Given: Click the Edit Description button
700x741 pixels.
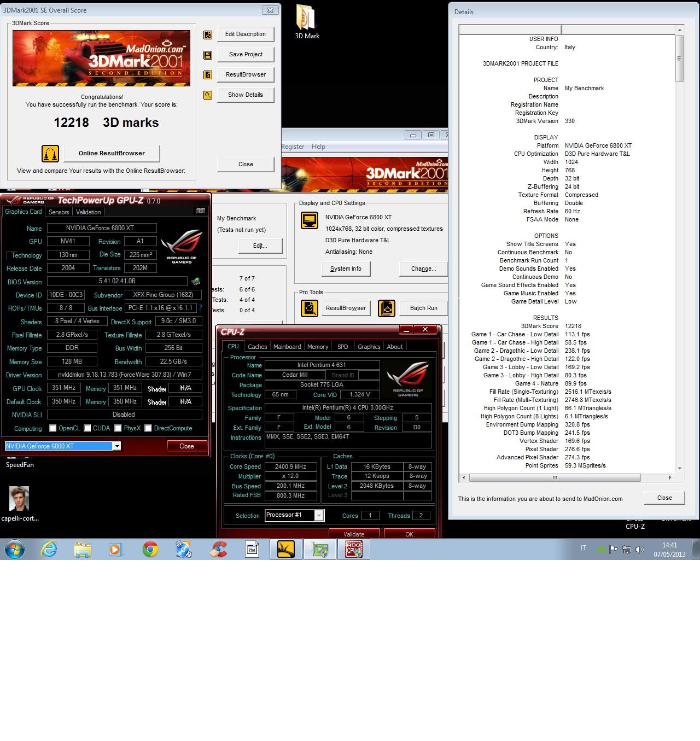Looking at the screenshot, I should (x=246, y=34).
